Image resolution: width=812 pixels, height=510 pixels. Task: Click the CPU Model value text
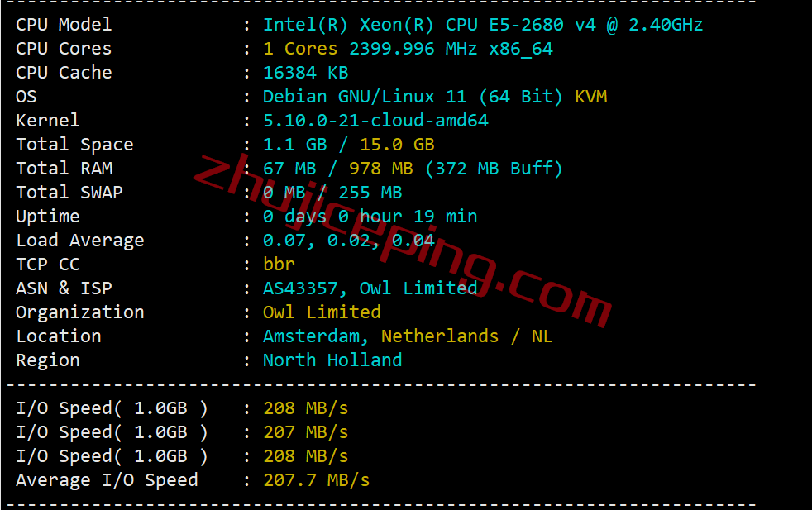click(483, 25)
